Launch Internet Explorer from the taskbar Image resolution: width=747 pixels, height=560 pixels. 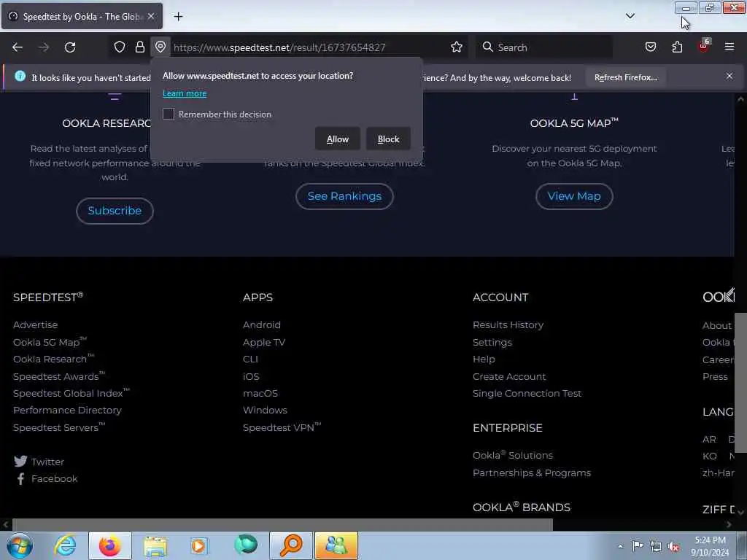tap(65, 545)
